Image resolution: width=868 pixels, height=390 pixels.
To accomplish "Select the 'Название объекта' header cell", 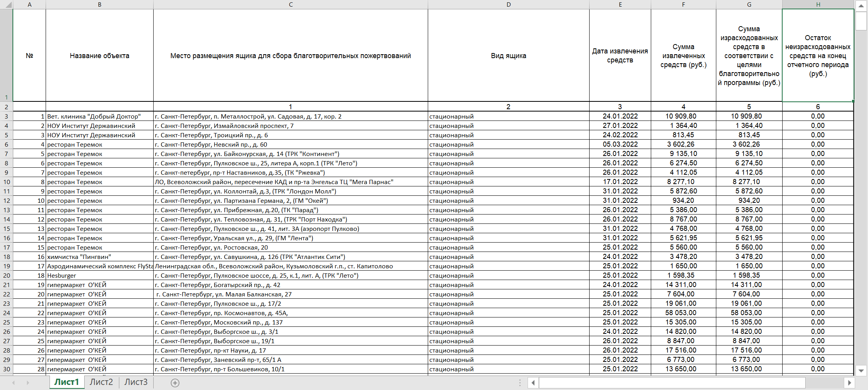I will 99,56.
